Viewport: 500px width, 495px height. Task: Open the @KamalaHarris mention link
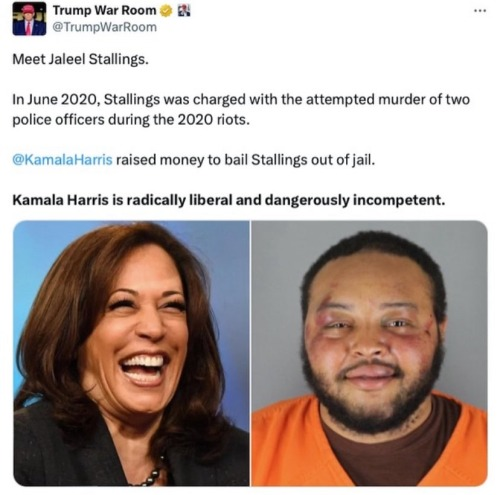pyautogui.click(x=62, y=160)
